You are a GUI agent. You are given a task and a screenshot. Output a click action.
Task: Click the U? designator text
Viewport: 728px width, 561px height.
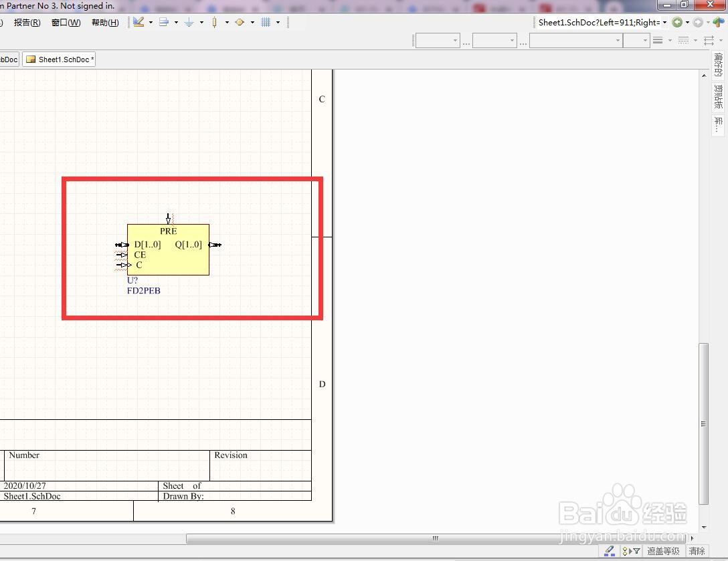point(132,280)
